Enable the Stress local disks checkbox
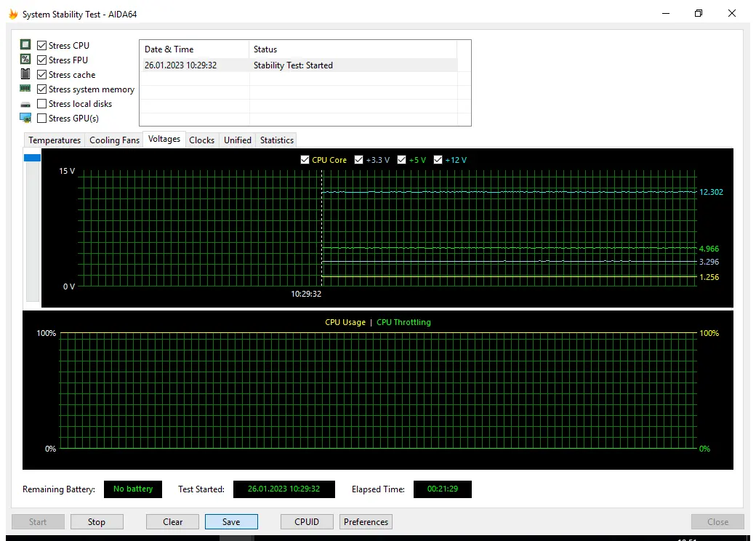This screenshot has width=756, height=541. [x=41, y=103]
